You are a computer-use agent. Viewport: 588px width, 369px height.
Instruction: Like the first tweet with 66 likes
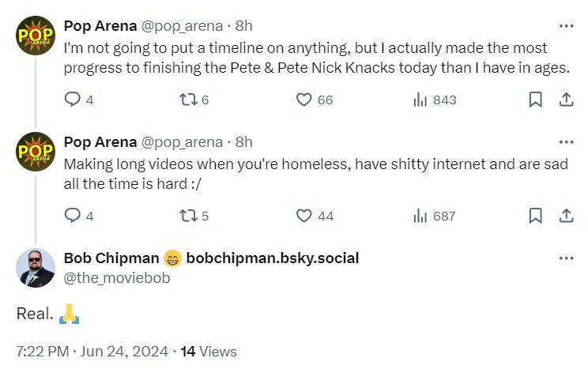pos(305,100)
